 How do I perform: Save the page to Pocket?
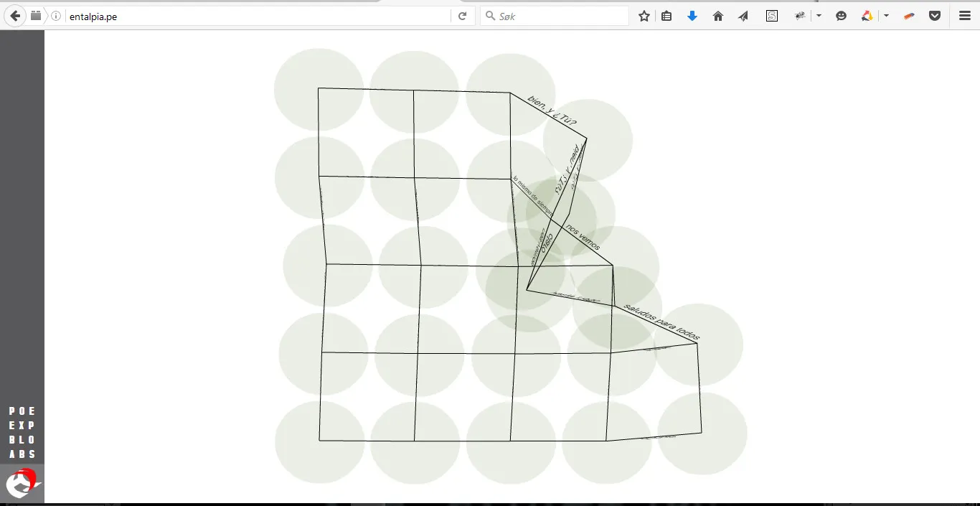coord(935,16)
